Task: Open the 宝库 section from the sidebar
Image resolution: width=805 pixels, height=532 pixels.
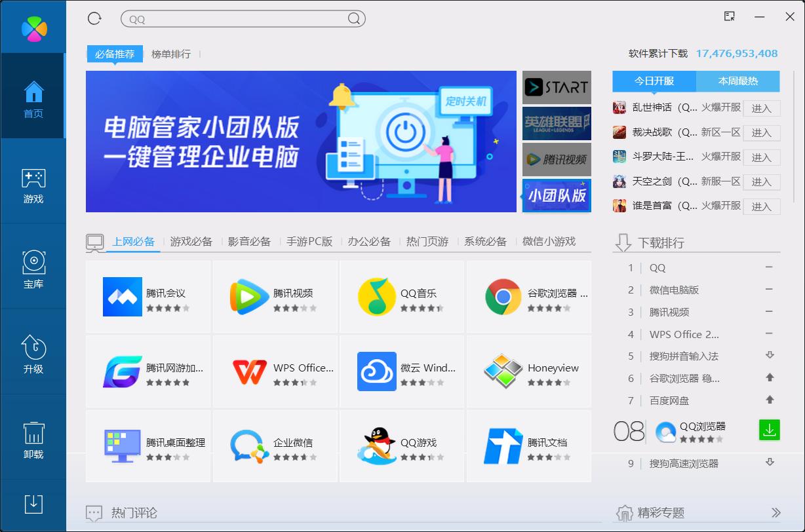Action: coord(33,265)
